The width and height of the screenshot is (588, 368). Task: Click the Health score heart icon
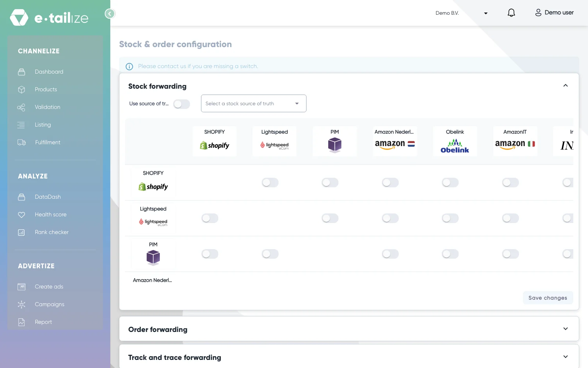pyautogui.click(x=22, y=215)
